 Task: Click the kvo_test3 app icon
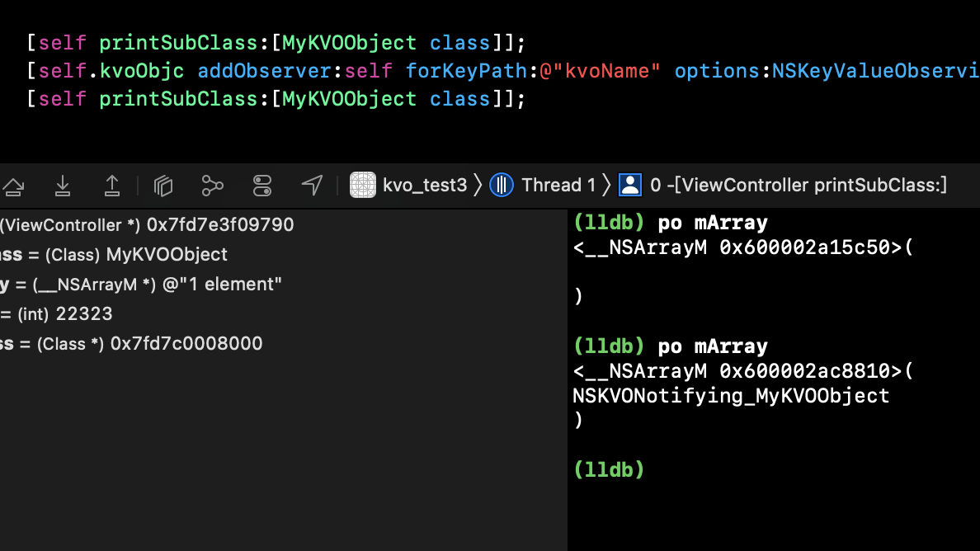(363, 185)
